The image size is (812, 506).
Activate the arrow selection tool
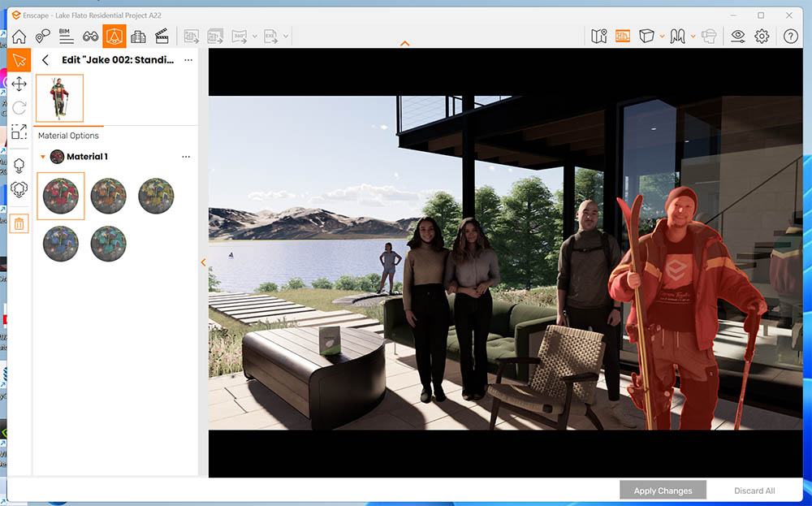click(x=19, y=60)
